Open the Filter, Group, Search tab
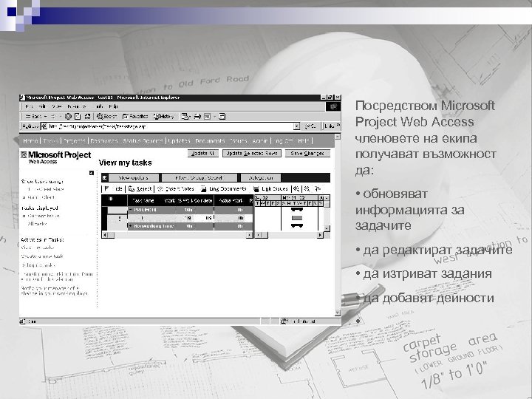 pos(199,178)
